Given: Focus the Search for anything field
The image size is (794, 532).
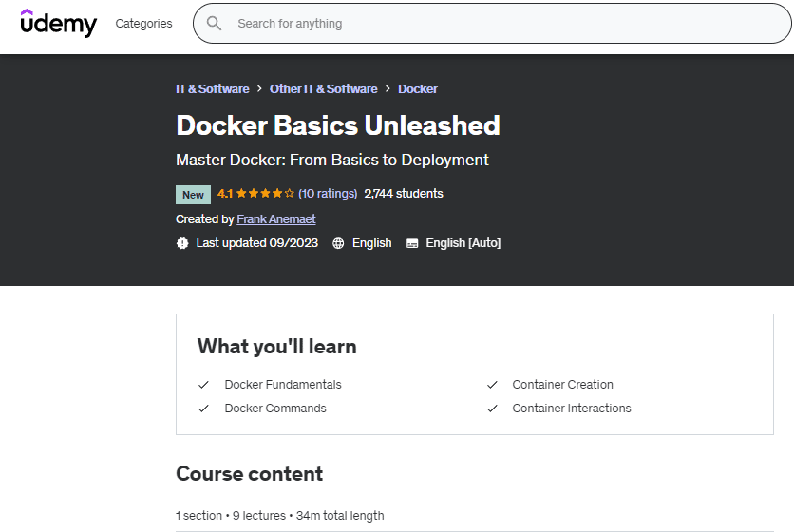Looking at the screenshot, I should (494, 23).
